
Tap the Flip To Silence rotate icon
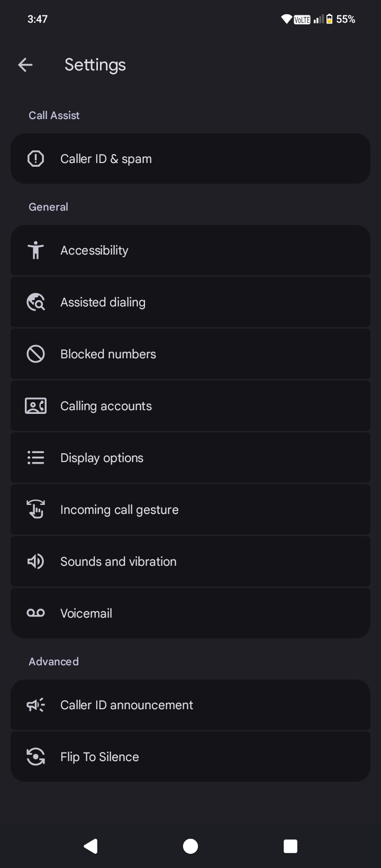click(x=35, y=757)
